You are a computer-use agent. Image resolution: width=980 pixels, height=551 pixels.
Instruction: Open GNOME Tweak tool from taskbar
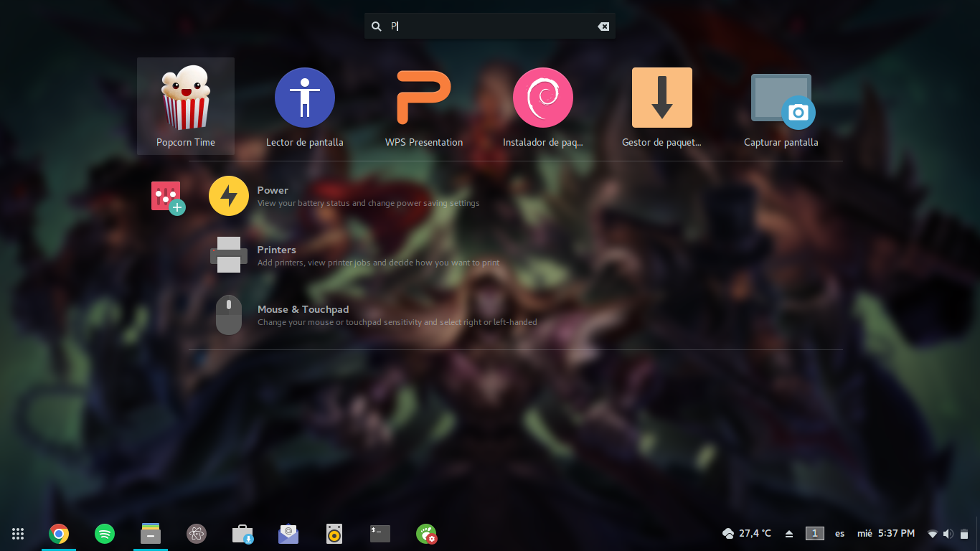point(426,534)
